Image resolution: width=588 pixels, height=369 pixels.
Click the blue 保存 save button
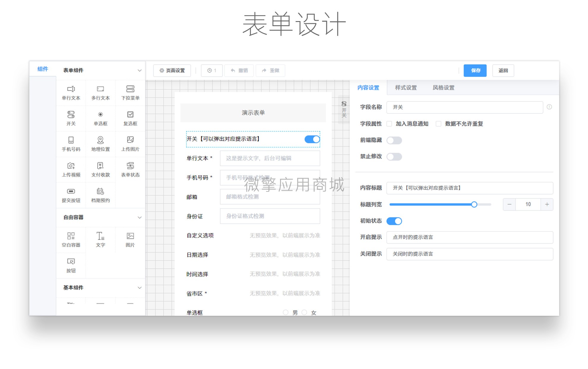pyautogui.click(x=475, y=70)
